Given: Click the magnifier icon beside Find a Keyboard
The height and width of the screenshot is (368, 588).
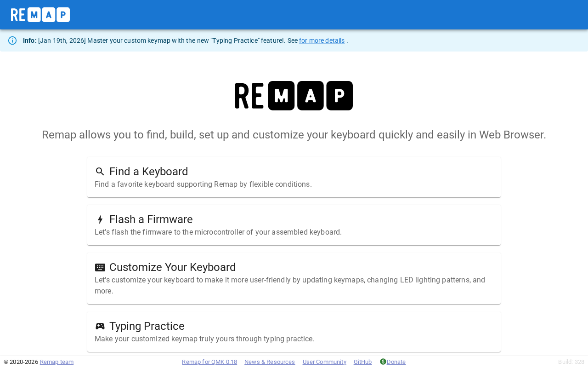Looking at the screenshot, I should [x=100, y=172].
